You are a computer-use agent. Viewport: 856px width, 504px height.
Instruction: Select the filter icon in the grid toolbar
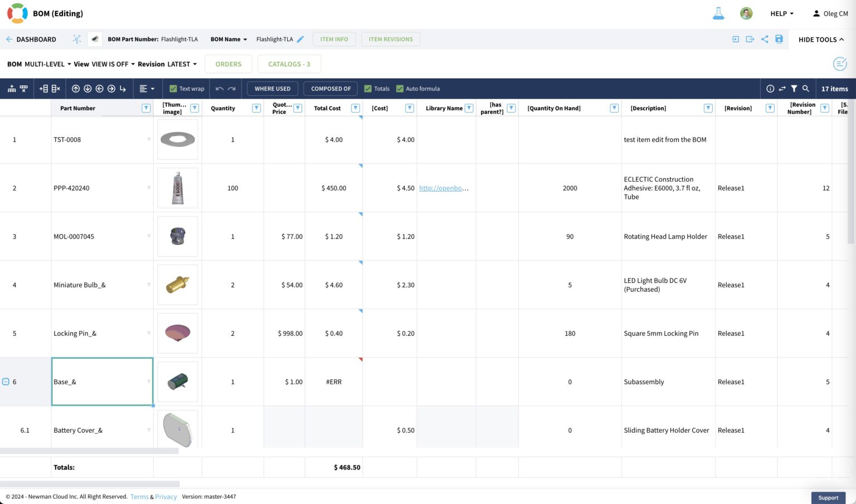tap(794, 89)
